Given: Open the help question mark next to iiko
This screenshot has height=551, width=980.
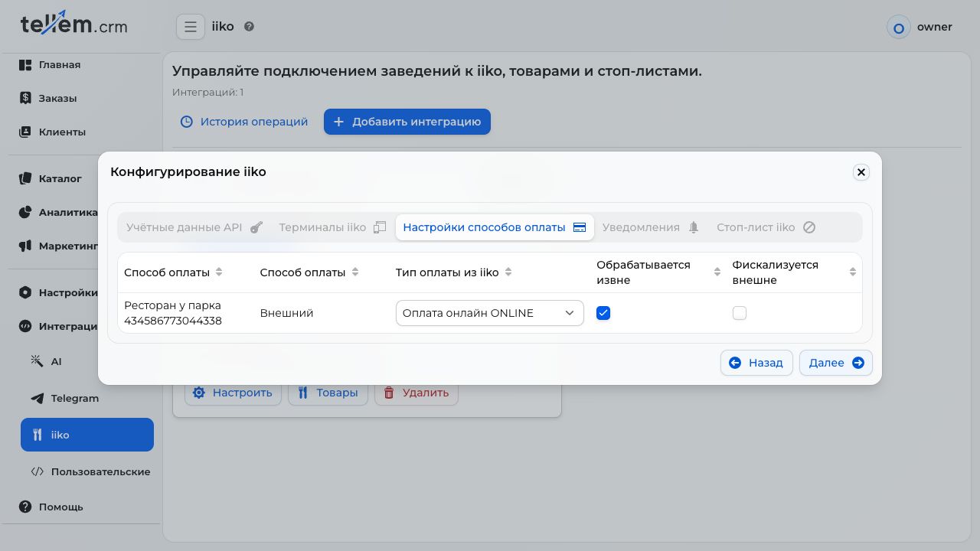Looking at the screenshot, I should click(x=249, y=27).
